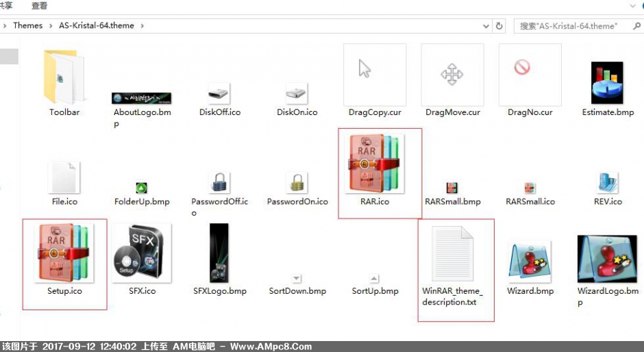The image size is (644, 352).
Task: Click the AS-Kristal-64.theme breadcrumb segment
Action: pyautogui.click(x=97, y=25)
